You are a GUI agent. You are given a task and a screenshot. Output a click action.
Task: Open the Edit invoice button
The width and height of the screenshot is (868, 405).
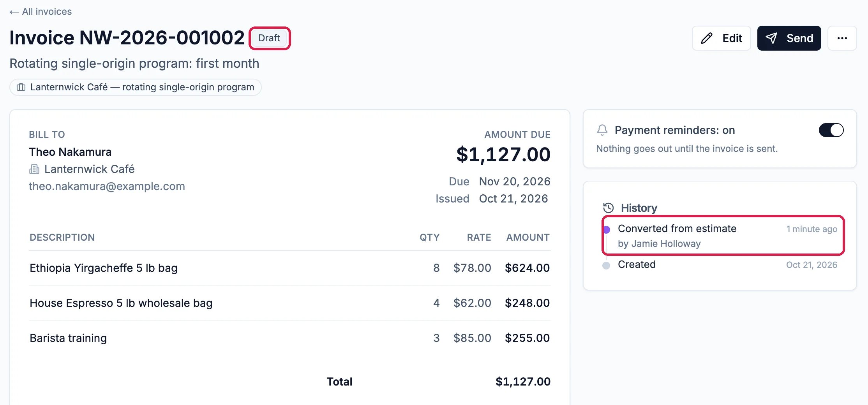(721, 38)
